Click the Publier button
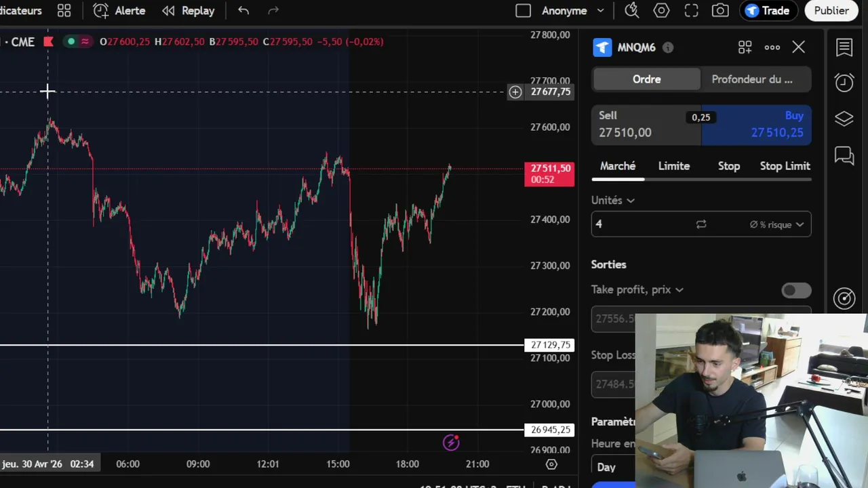 pos(831,11)
